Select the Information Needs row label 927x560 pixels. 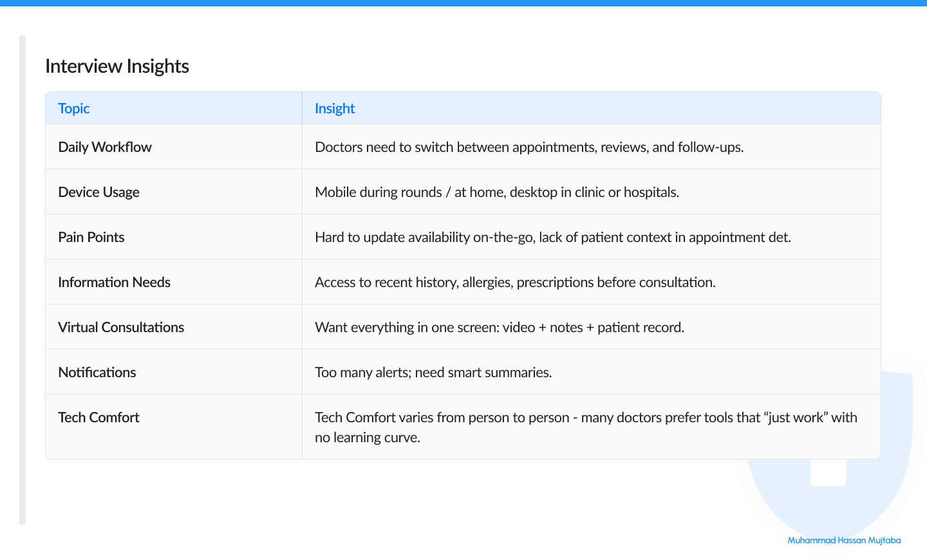click(x=114, y=282)
